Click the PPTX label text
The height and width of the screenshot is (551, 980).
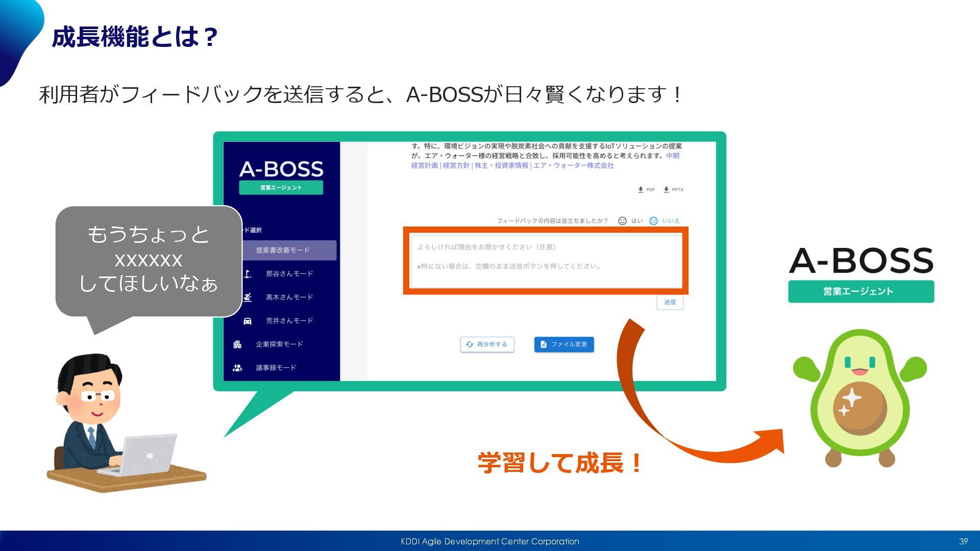(x=677, y=190)
